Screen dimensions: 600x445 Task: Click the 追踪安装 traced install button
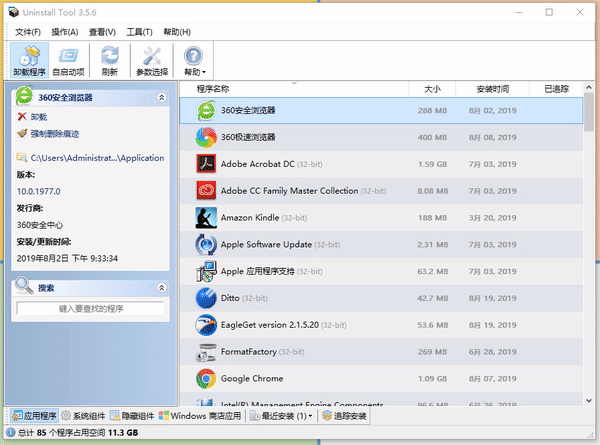(x=344, y=416)
